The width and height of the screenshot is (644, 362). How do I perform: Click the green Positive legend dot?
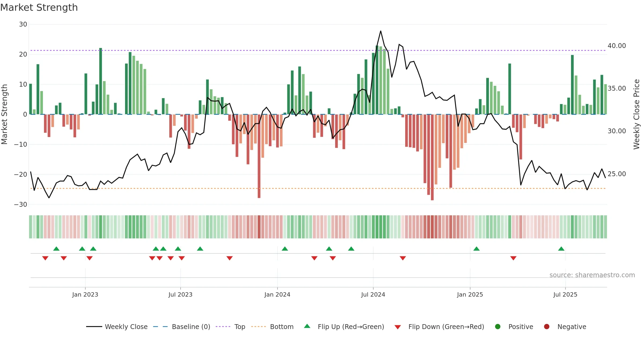click(x=498, y=327)
